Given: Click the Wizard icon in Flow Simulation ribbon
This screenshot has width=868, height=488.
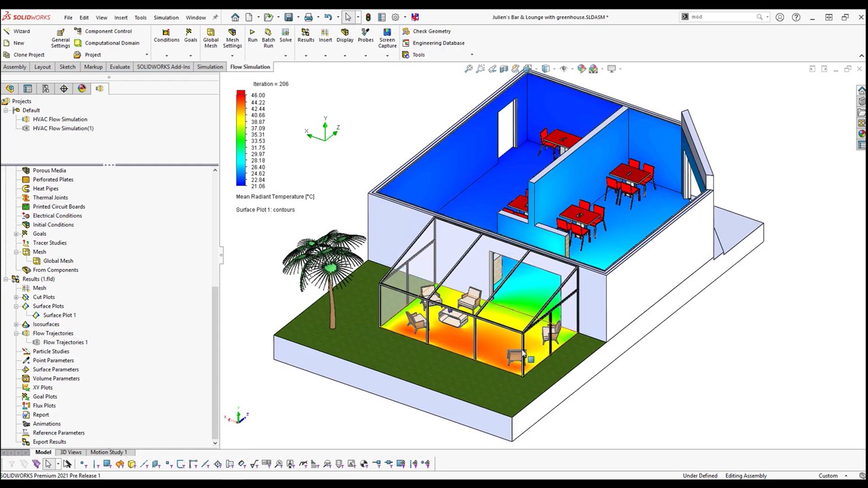Looking at the screenshot, I should [x=7, y=31].
